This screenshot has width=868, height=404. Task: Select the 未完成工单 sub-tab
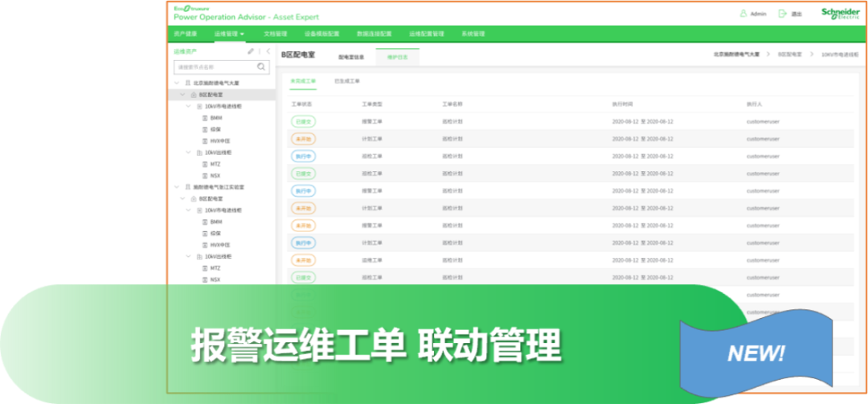point(303,81)
